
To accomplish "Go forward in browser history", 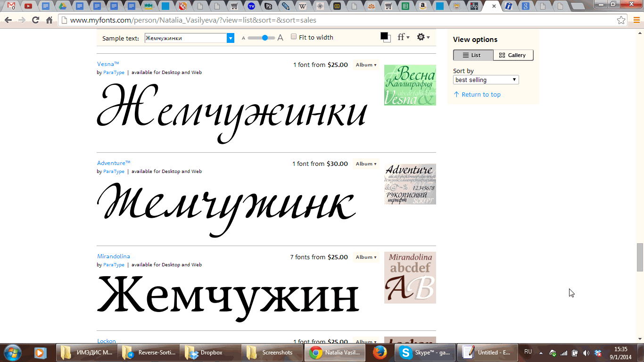I will pos(22,20).
